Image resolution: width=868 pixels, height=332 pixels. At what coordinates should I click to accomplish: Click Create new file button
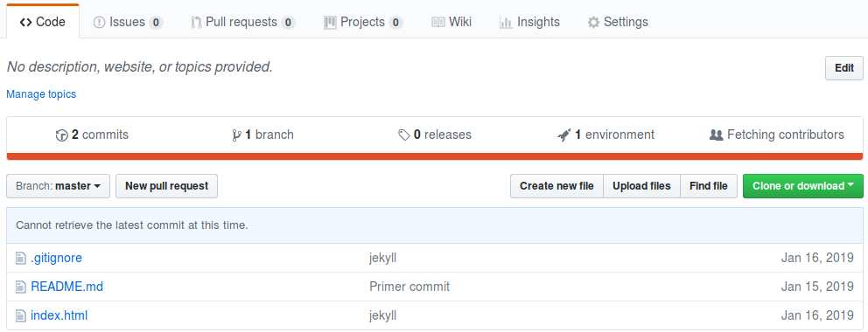pyautogui.click(x=556, y=186)
